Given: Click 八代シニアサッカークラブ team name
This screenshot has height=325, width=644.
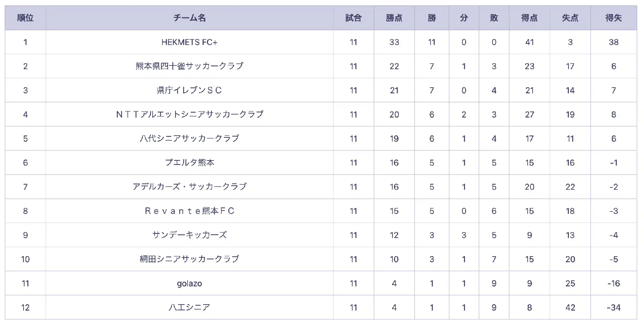Looking at the screenshot, I should 190,139.
